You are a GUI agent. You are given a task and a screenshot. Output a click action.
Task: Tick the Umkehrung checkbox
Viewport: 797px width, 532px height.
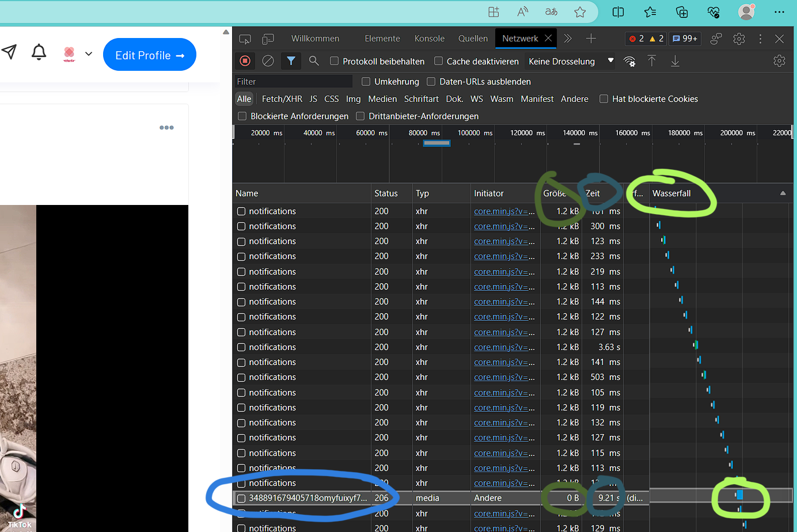pyautogui.click(x=366, y=82)
